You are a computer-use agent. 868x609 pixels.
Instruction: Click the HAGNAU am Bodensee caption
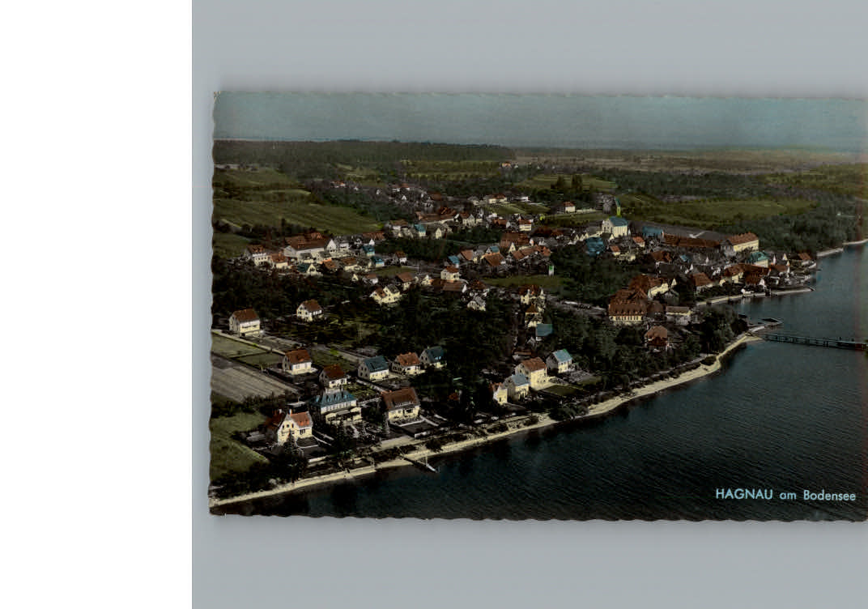785,495
